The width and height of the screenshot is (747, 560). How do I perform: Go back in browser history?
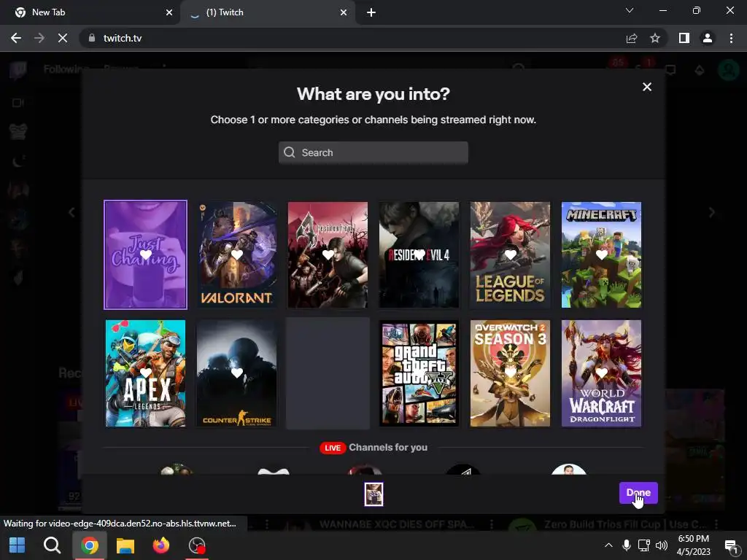[x=16, y=38]
